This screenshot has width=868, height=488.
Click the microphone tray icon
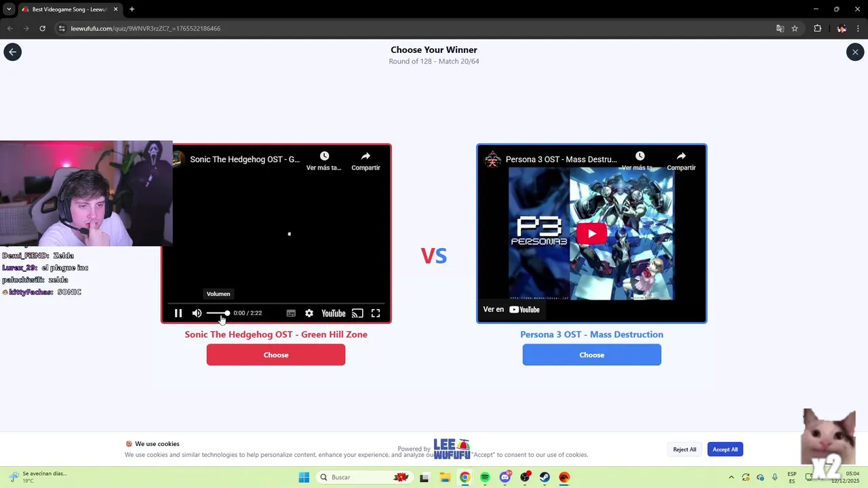775,477
